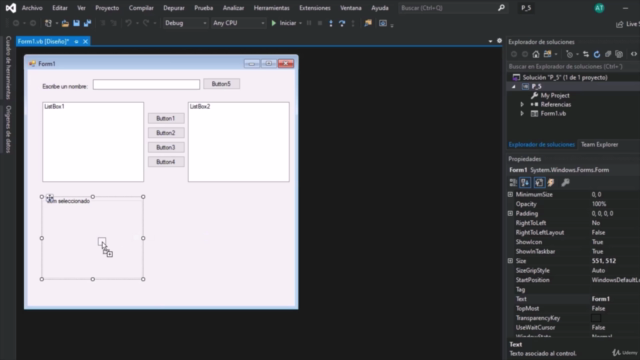Image resolution: width=640 pixels, height=360 pixels.
Task: Click the Live Share icon
Action: point(620,24)
